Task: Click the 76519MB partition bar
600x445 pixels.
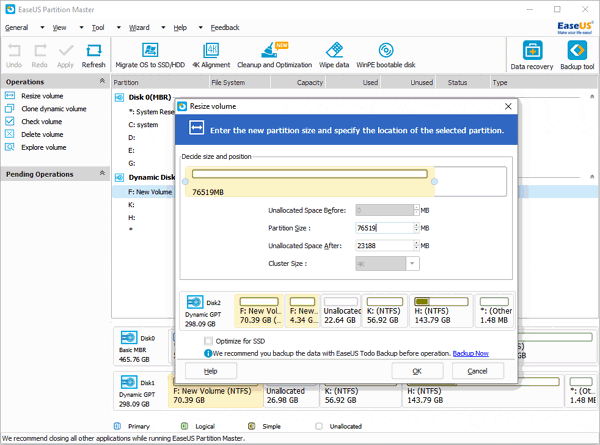Action: coord(310,182)
